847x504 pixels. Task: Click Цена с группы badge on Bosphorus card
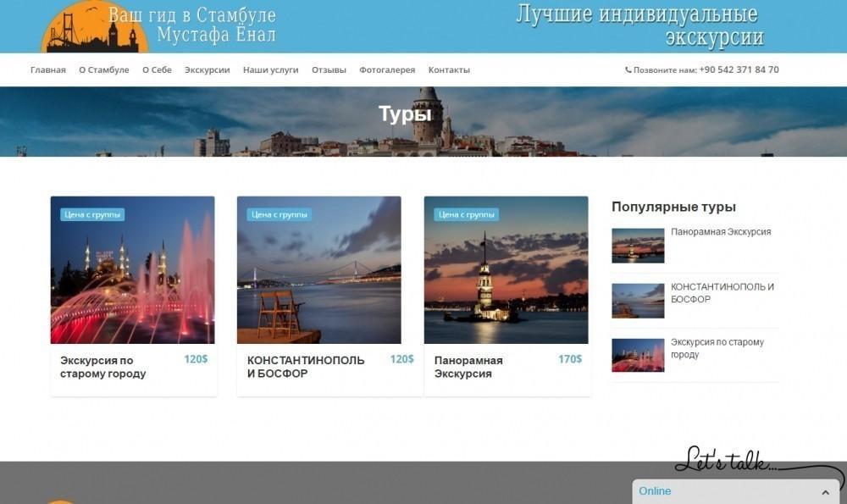point(280,214)
